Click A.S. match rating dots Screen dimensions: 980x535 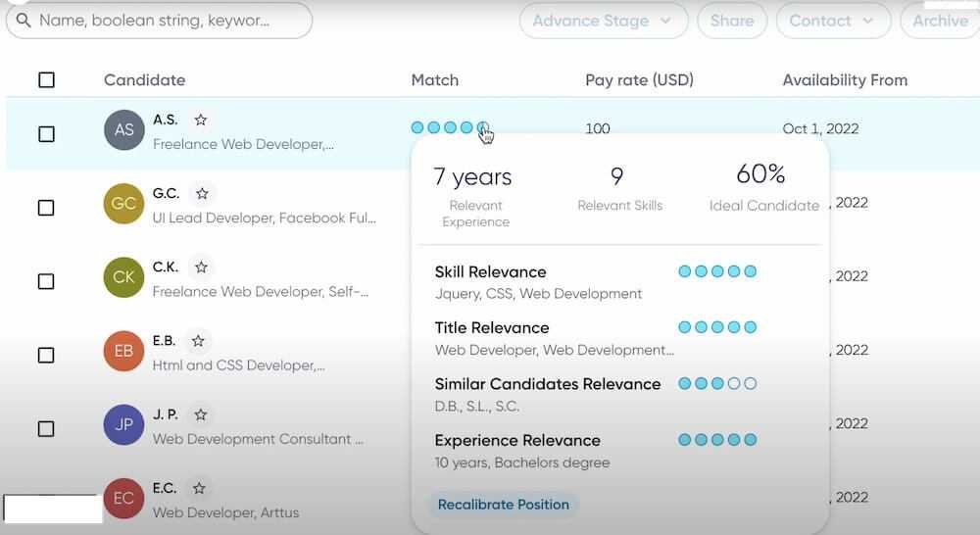click(450, 127)
